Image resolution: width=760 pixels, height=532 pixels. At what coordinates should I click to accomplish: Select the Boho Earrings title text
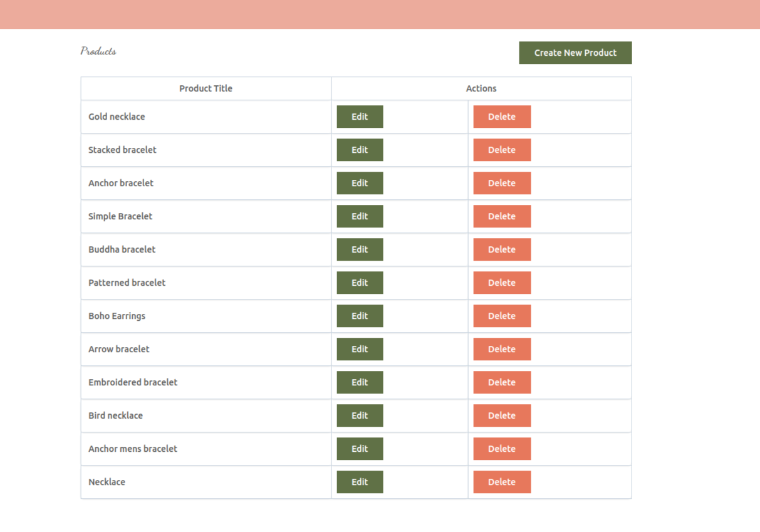point(117,316)
